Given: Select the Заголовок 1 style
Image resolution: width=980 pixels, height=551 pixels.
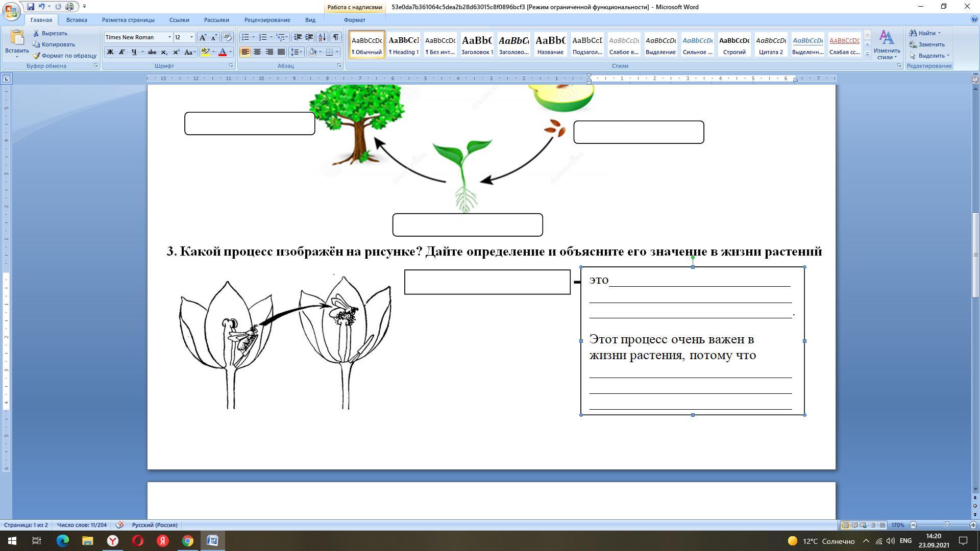Looking at the screenshot, I should click(x=477, y=44).
